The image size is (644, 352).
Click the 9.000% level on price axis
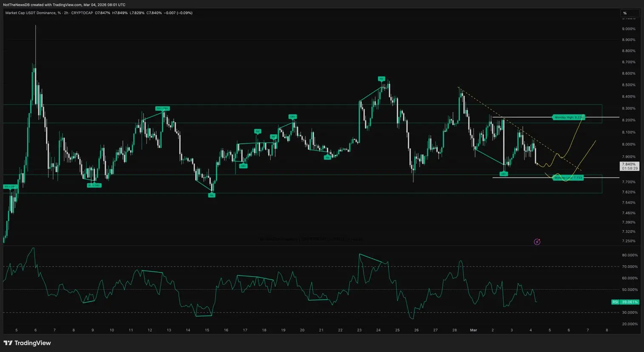tap(629, 29)
